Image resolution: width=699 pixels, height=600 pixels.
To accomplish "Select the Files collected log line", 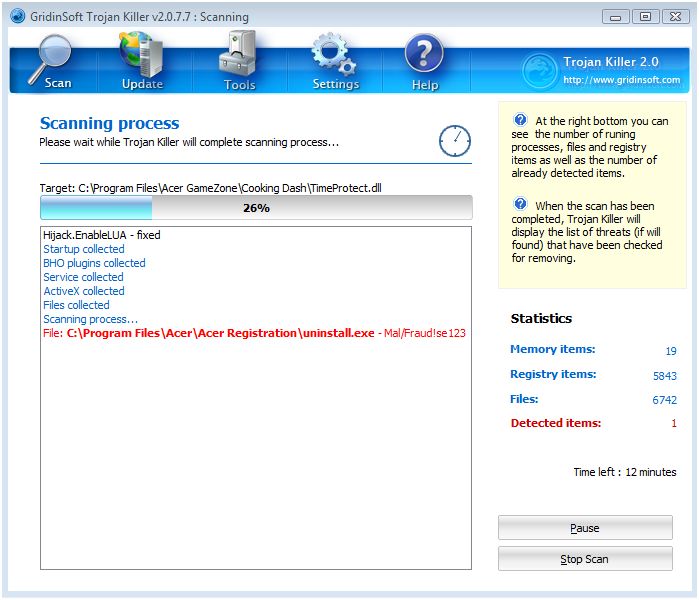I will pyautogui.click(x=76, y=305).
